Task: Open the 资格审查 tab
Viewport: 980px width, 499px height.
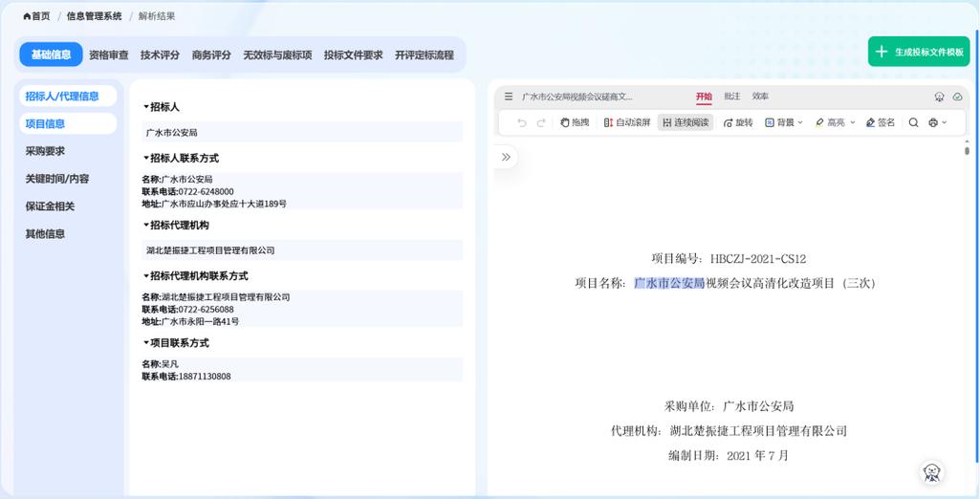Action: tap(109, 54)
